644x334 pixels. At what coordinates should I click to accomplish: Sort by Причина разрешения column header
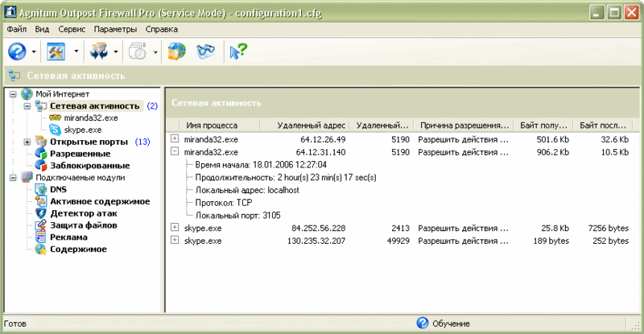pos(464,126)
